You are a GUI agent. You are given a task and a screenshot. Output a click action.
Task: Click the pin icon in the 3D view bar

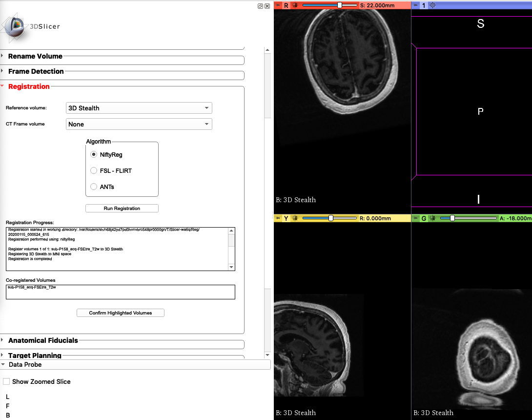(416, 5)
